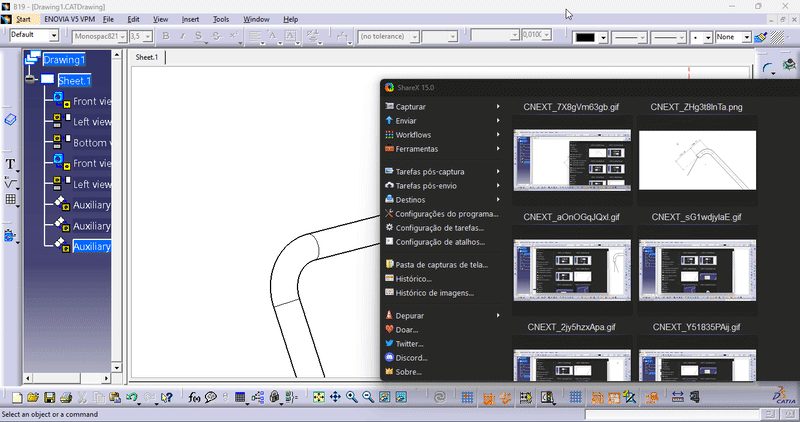The height and width of the screenshot is (422, 800).
Task: Toggle the blue grid icon right of the dropdown icon
Action: point(576,397)
